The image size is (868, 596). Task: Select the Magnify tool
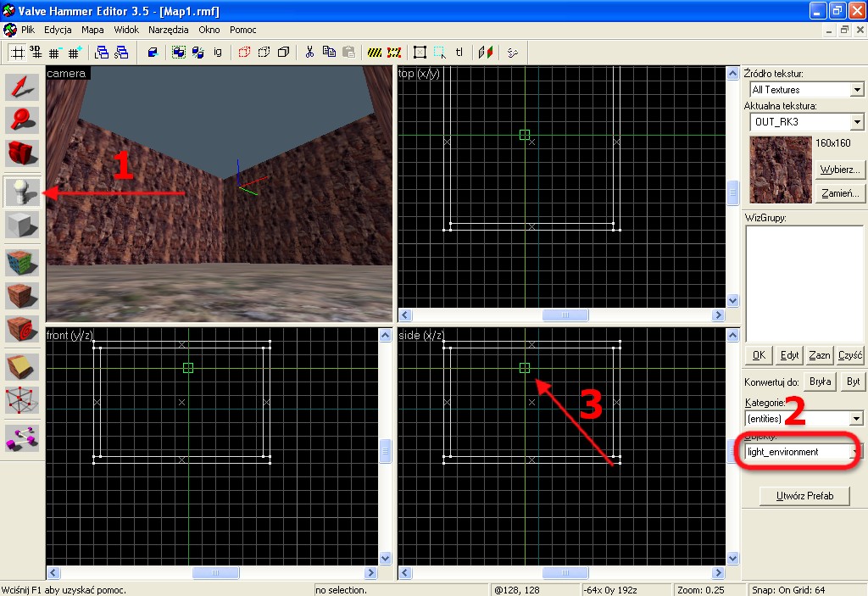click(x=22, y=120)
